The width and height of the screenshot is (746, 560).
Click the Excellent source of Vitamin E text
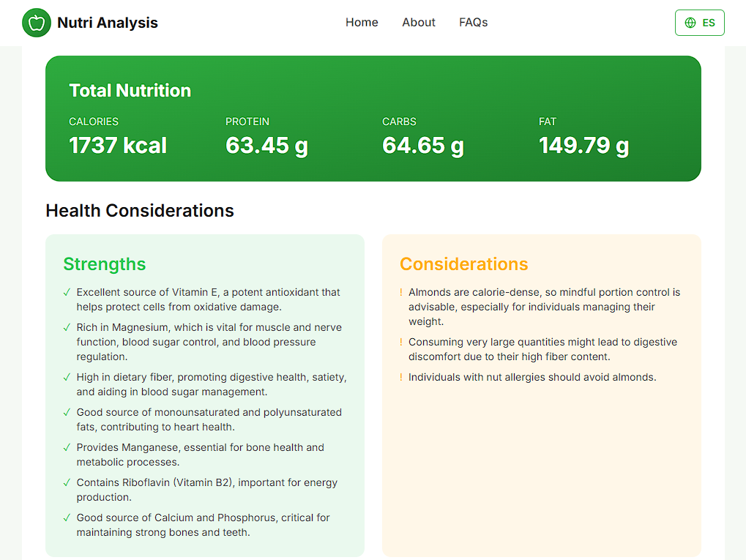tap(209, 299)
